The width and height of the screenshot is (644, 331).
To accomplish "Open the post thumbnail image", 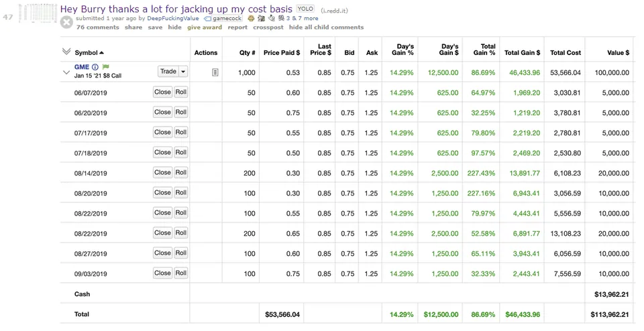I will tap(38, 13).
